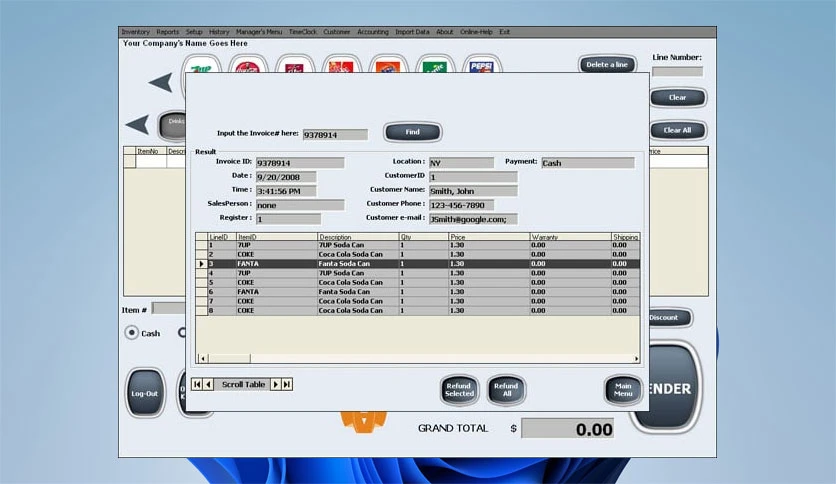Jump to last record in Scroll Table
Image resolution: width=836 pixels, height=484 pixels.
click(x=287, y=384)
